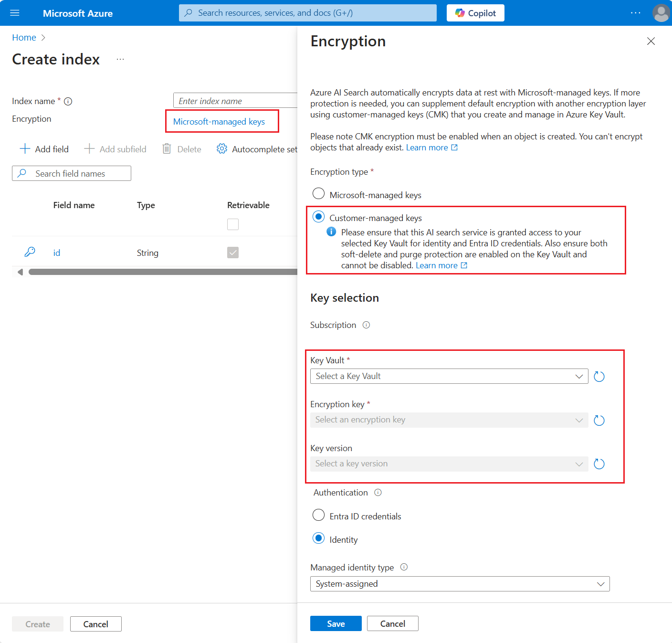Open the hamburger portal menu
This screenshot has width=672, height=643.
click(x=15, y=13)
